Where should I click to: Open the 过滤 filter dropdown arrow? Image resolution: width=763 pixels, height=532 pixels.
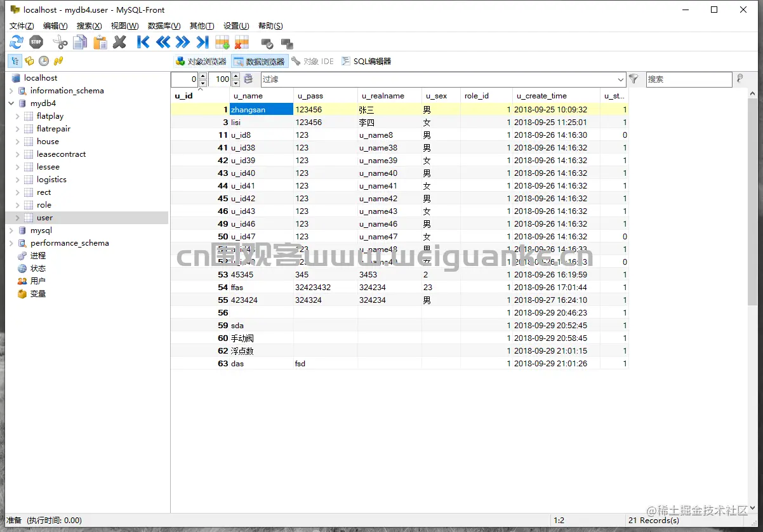621,79
